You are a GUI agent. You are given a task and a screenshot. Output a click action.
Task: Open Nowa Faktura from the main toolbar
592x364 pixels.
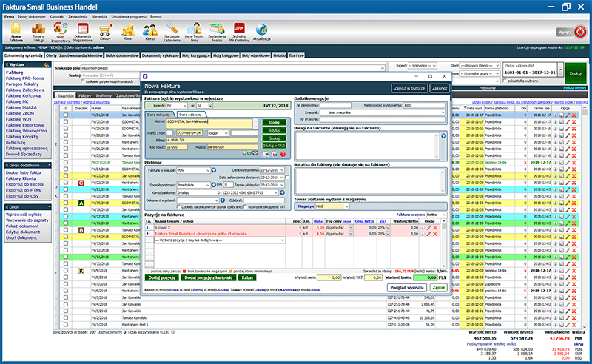click(x=16, y=32)
